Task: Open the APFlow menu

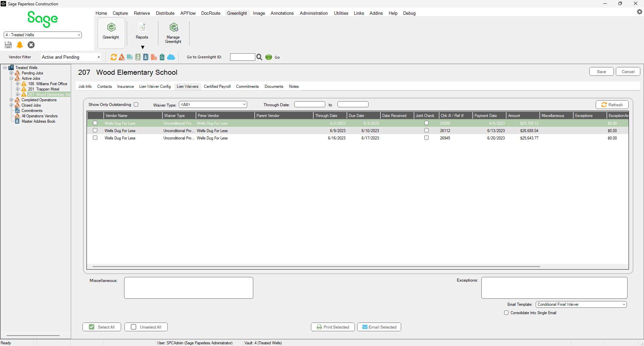Action: click(x=188, y=13)
